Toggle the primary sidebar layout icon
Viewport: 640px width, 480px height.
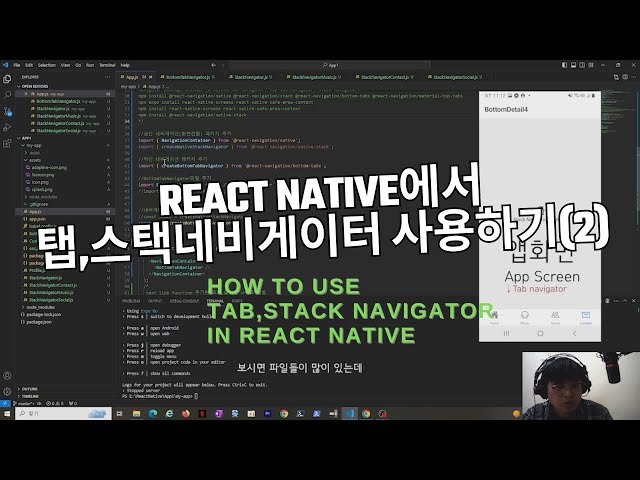564,65
